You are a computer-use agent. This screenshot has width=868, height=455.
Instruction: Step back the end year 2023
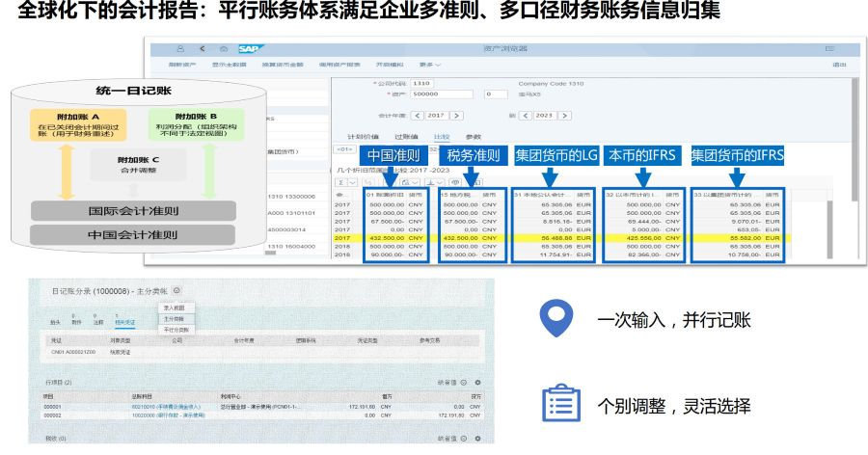[526, 116]
